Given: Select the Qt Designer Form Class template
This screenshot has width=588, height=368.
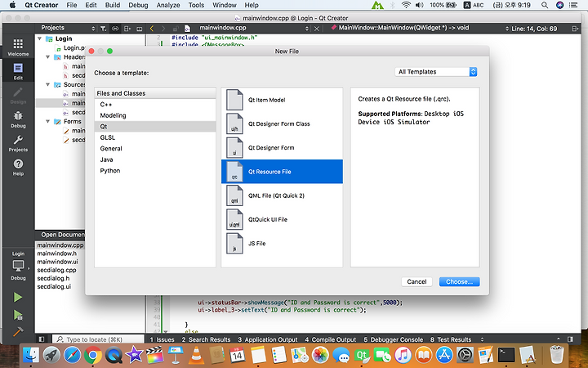Looking at the screenshot, I should coord(282,124).
